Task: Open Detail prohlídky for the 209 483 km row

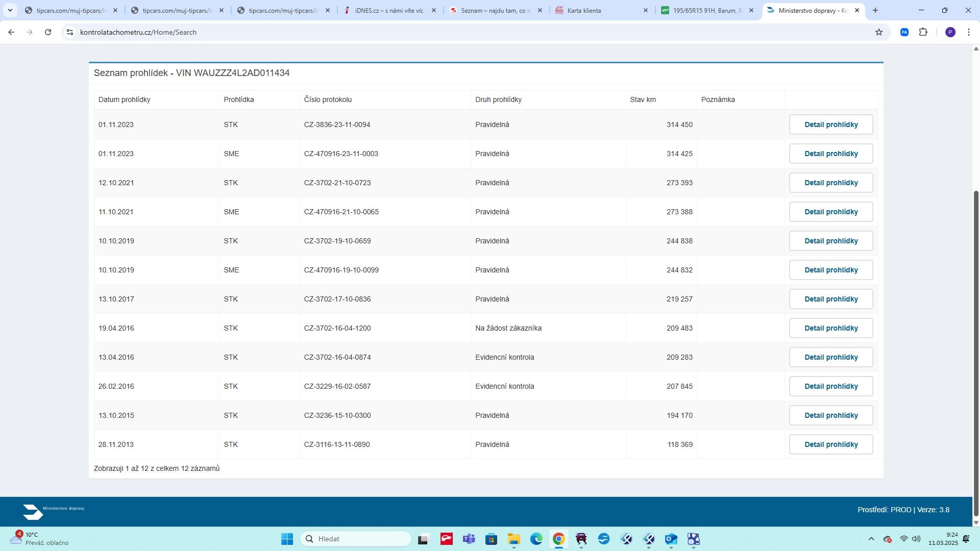Action: click(x=830, y=328)
